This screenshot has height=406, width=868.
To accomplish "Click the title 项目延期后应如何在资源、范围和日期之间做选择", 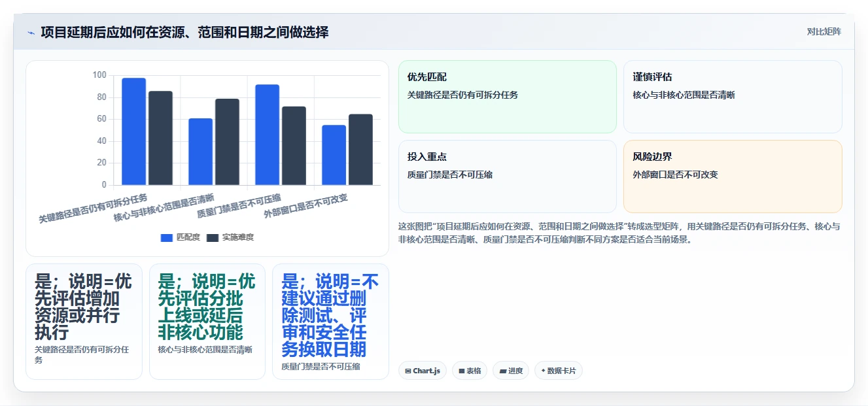I will point(184,32).
